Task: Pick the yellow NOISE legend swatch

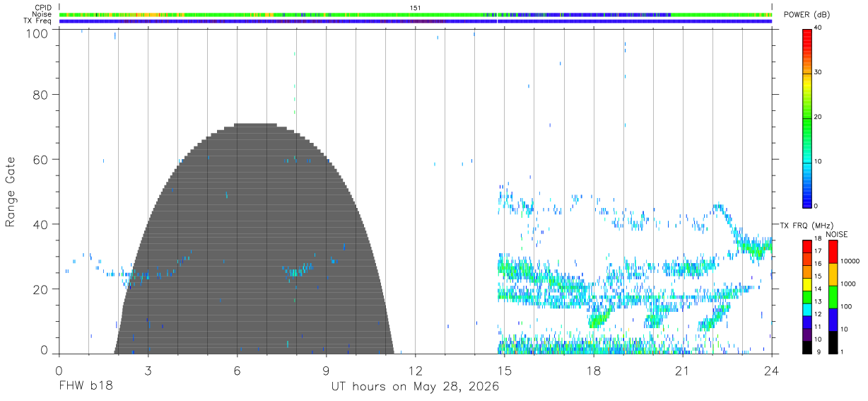Action: click(833, 274)
